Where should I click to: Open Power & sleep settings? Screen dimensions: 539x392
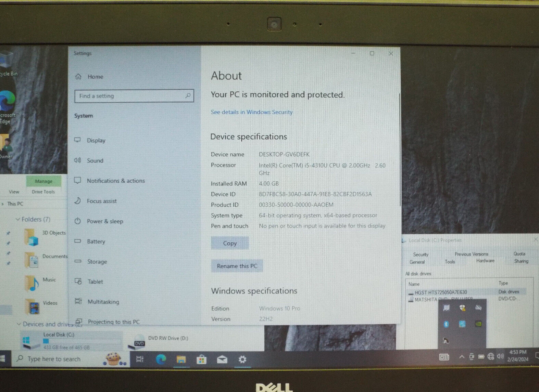pos(99,221)
